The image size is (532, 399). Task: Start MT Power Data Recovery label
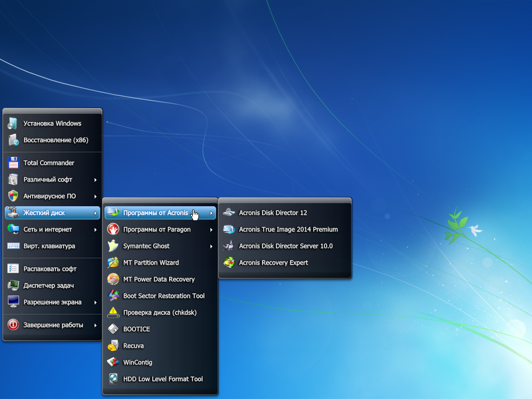click(x=159, y=279)
